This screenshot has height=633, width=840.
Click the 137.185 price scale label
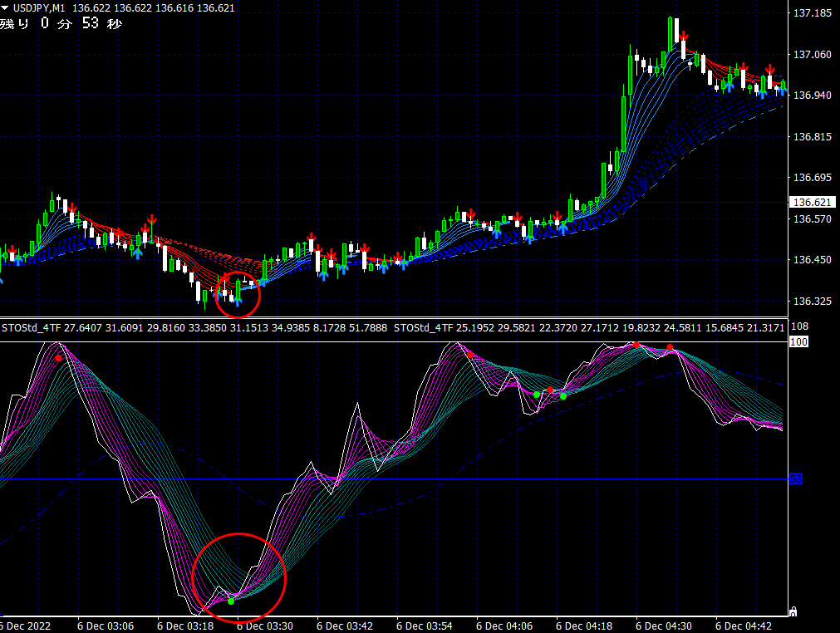[813, 13]
